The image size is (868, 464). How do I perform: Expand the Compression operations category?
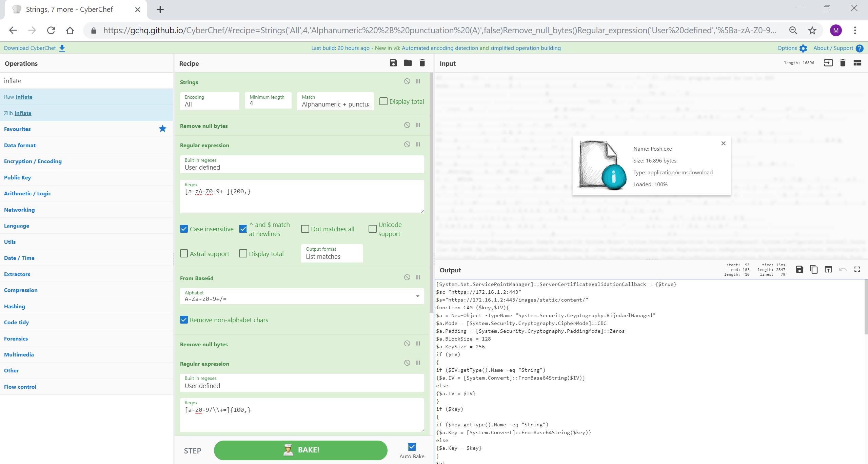pyautogui.click(x=21, y=290)
